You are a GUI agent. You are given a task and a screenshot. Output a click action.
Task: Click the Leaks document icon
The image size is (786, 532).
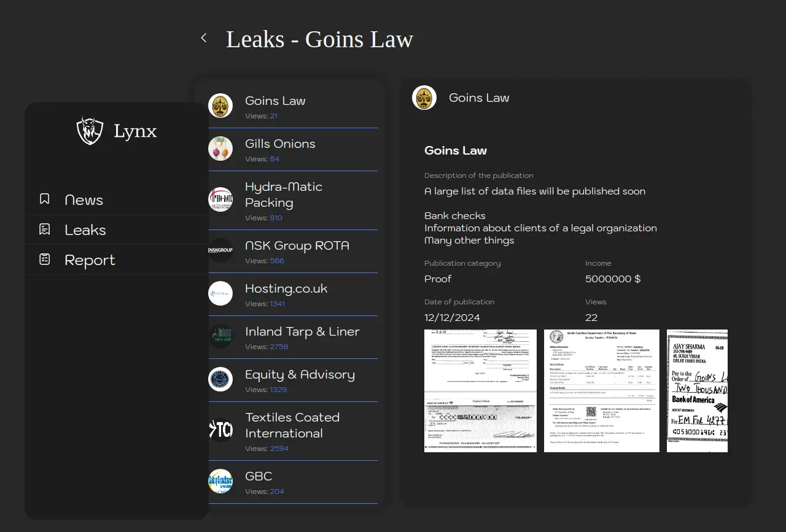[45, 229]
